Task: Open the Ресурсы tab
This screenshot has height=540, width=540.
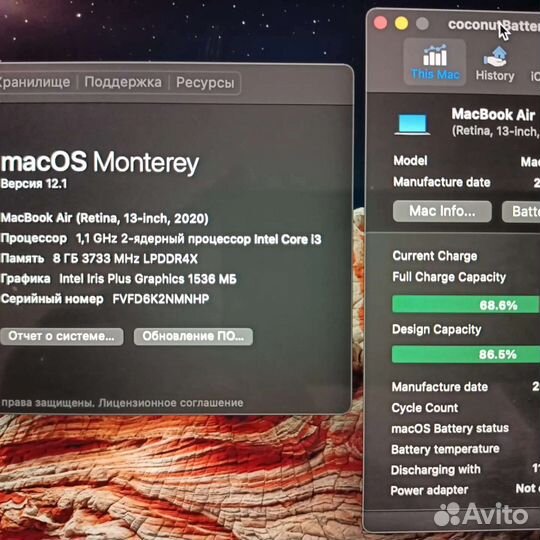Action: (205, 83)
